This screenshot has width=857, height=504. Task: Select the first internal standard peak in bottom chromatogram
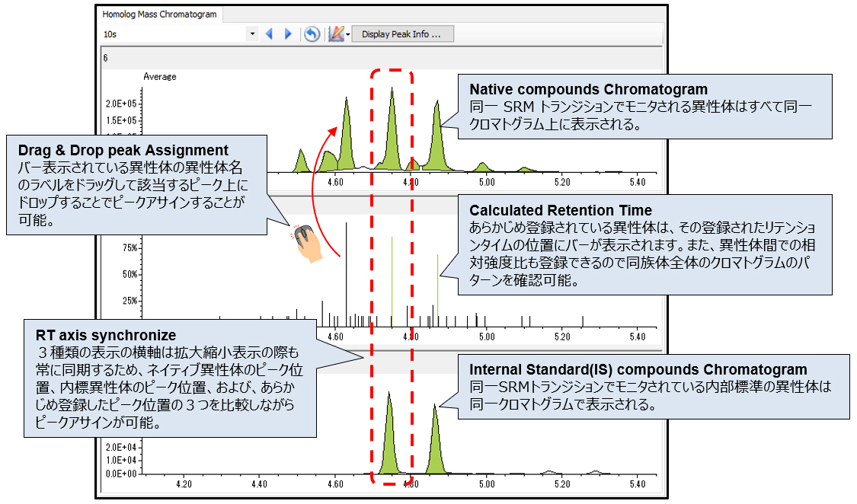[389, 442]
